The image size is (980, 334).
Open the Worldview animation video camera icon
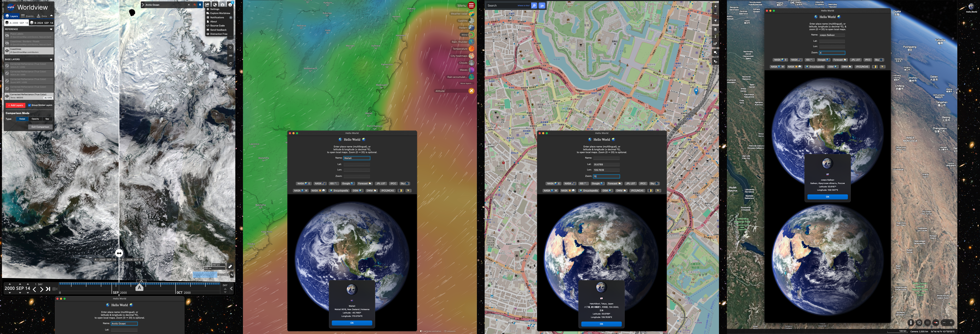[55, 289]
